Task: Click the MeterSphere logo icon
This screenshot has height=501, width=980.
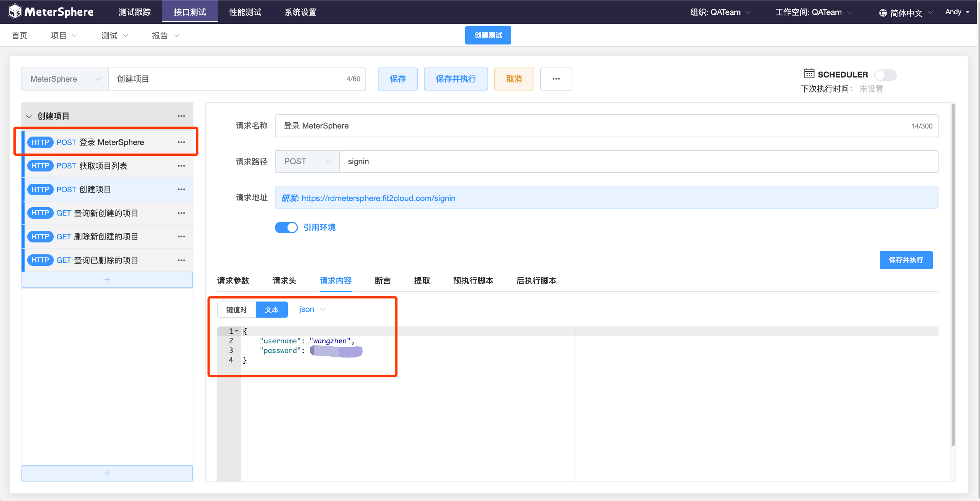Action: (15, 12)
